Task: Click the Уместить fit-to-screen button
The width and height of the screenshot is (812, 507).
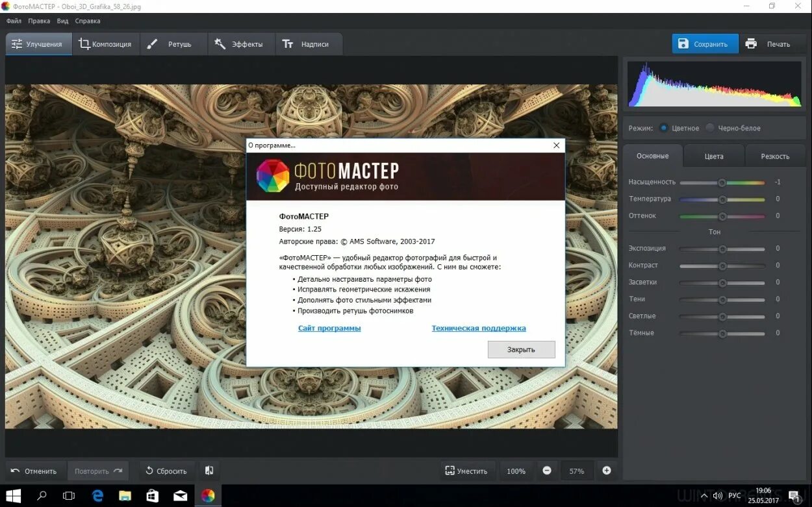Action: (467, 471)
